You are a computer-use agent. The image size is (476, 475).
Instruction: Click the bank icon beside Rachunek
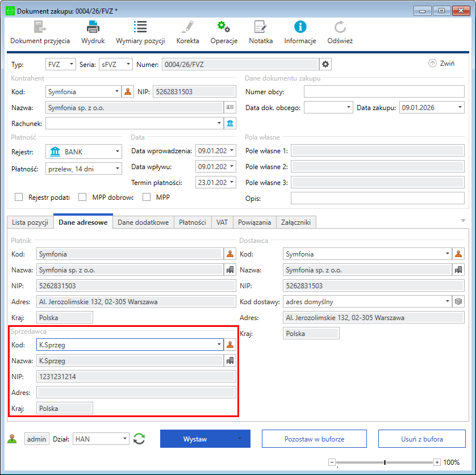click(230, 123)
